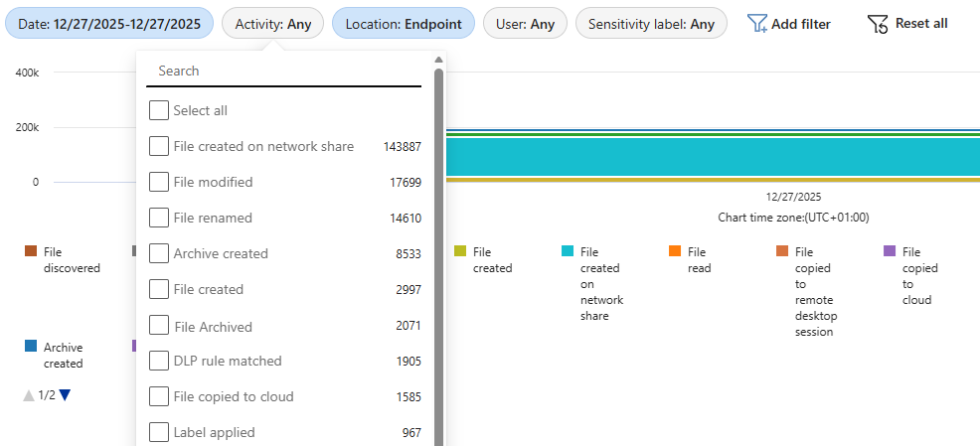Open the Sensitivity label filter
The width and height of the screenshot is (980, 446).
(x=651, y=23)
